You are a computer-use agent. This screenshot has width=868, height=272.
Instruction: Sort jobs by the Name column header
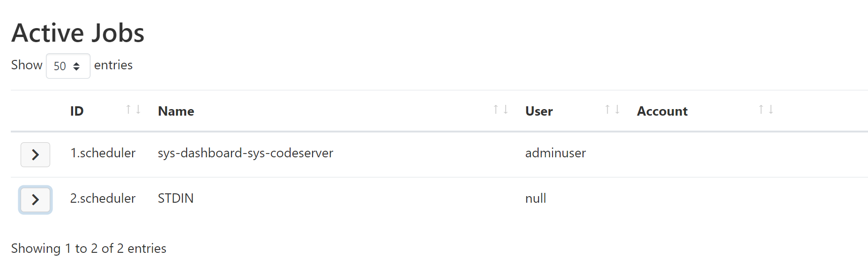click(176, 111)
